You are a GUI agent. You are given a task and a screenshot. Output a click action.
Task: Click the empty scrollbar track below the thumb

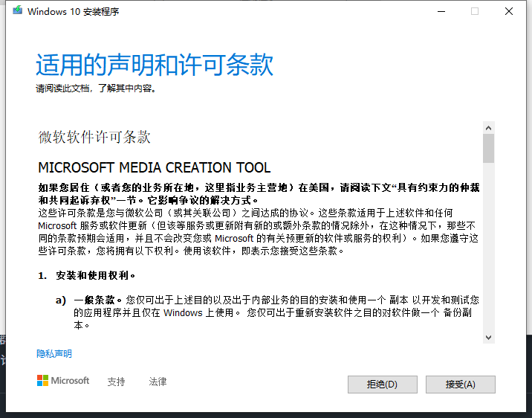(x=488, y=245)
